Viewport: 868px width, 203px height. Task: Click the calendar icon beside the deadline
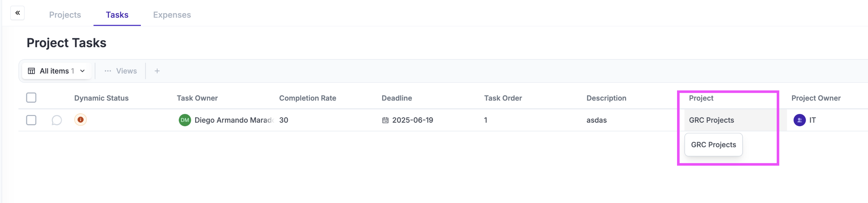(385, 120)
